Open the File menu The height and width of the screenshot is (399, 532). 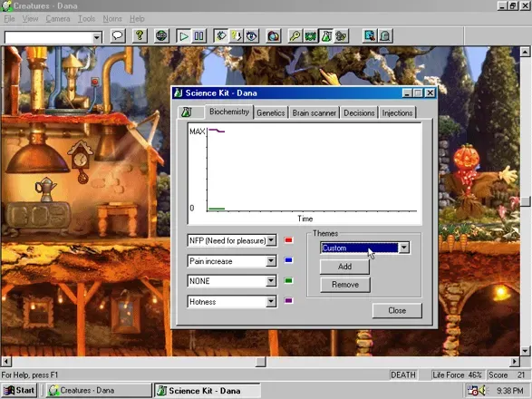coord(9,19)
